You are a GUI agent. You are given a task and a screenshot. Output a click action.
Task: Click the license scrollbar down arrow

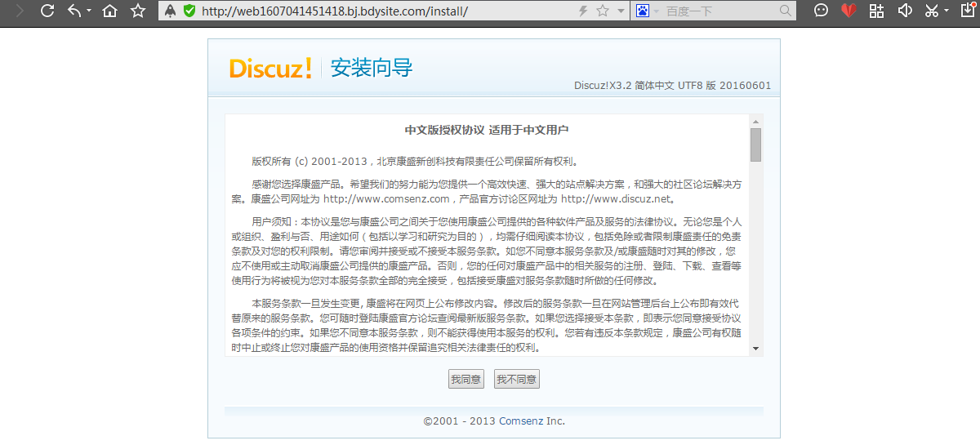click(x=756, y=349)
